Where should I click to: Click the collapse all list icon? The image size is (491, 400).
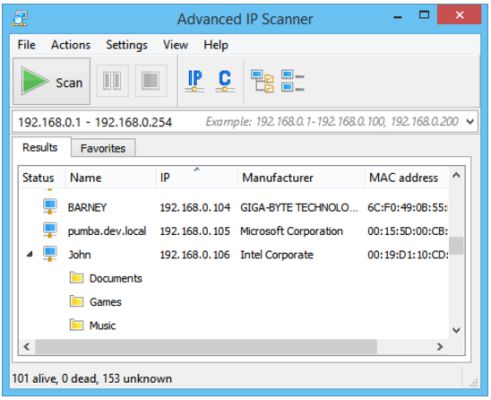(x=292, y=80)
